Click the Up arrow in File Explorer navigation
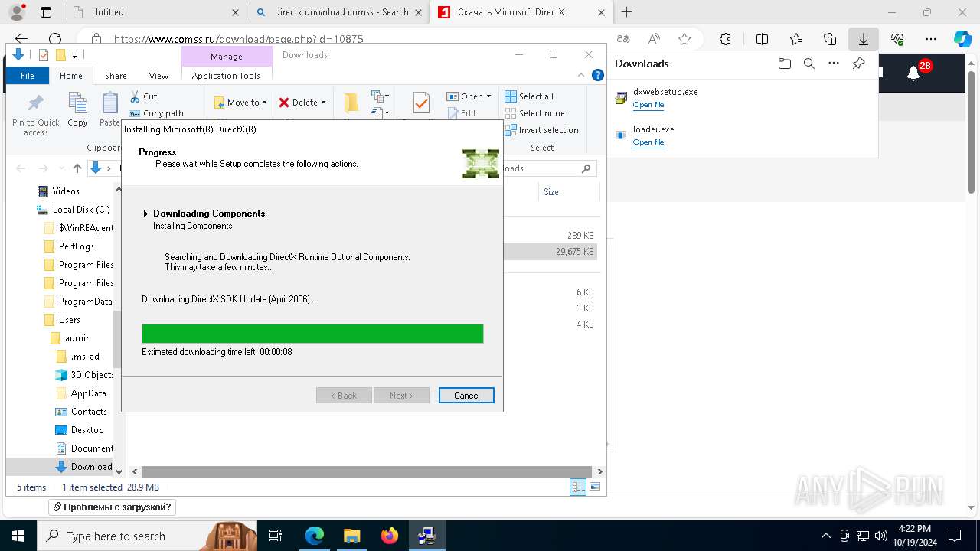The width and height of the screenshot is (980, 551). coord(77,168)
